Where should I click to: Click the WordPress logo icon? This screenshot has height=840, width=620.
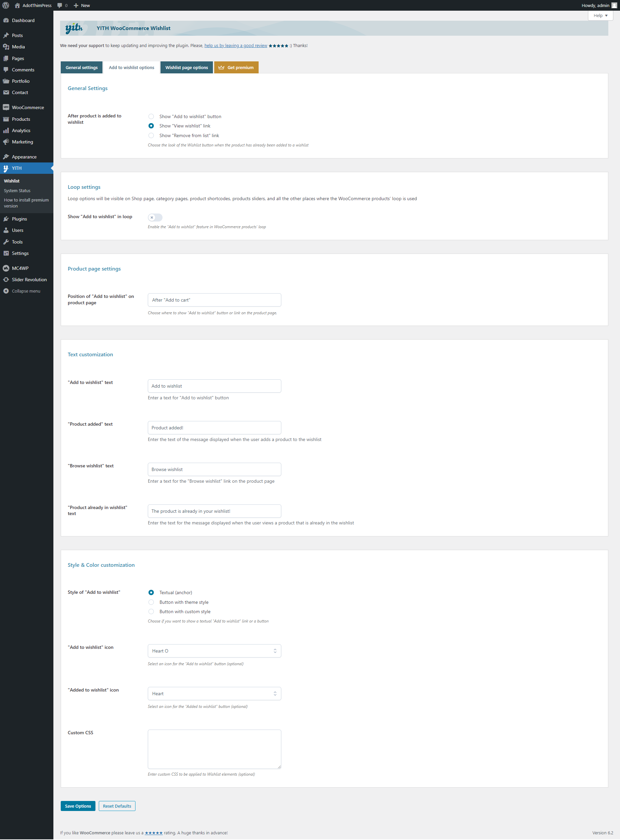click(6, 5)
